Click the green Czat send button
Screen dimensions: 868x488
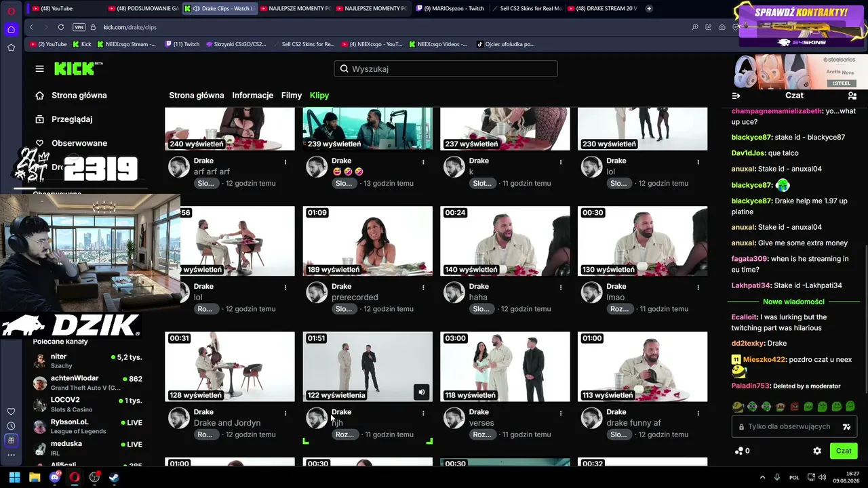click(844, 451)
